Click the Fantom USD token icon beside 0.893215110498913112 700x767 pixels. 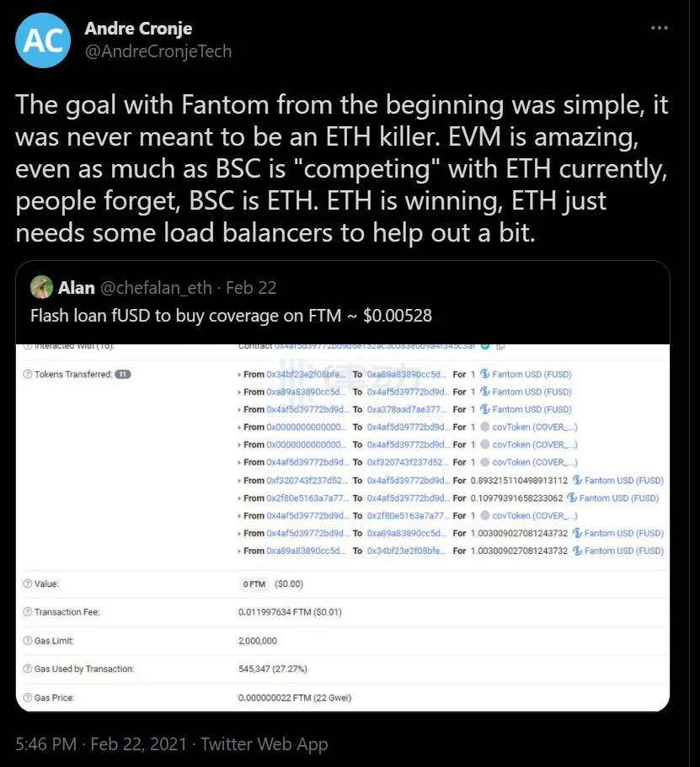point(577,481)
